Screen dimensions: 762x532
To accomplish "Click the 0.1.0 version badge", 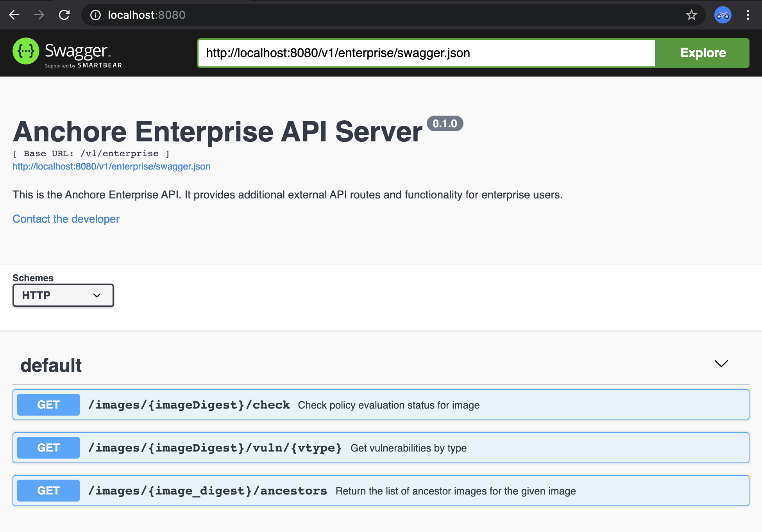I will [x=445, y=123].
